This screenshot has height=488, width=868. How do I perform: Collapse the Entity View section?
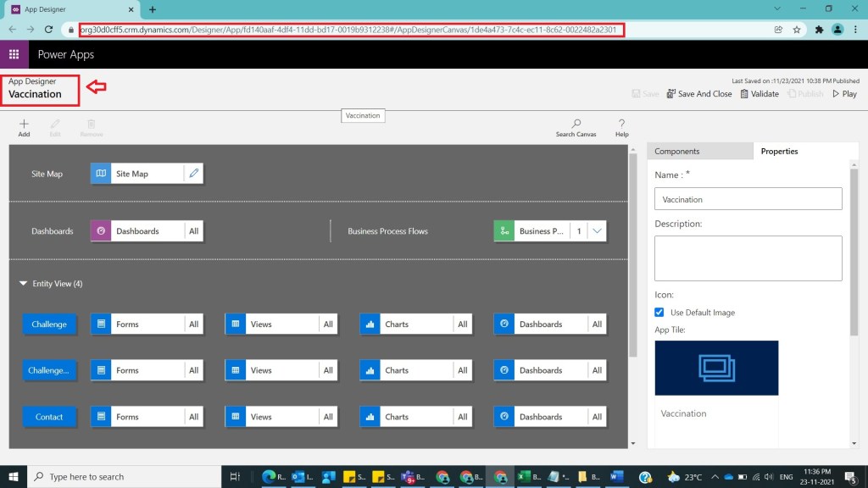(24, 284)
